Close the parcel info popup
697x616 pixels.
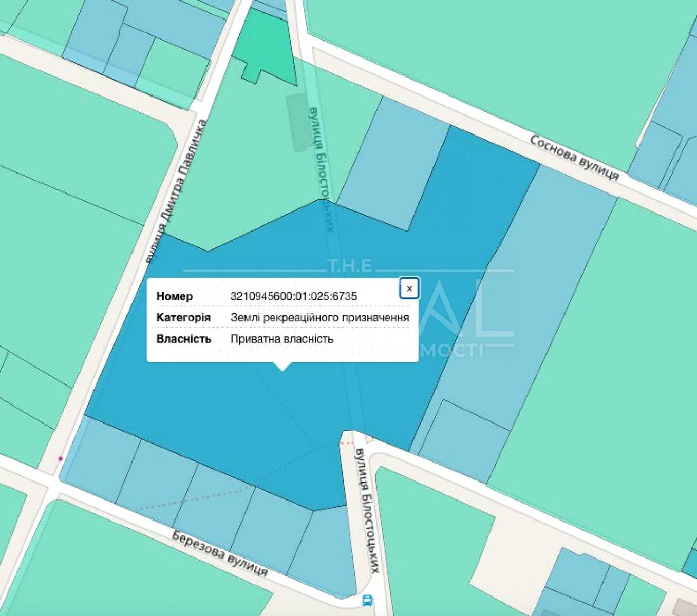point(409,288)
